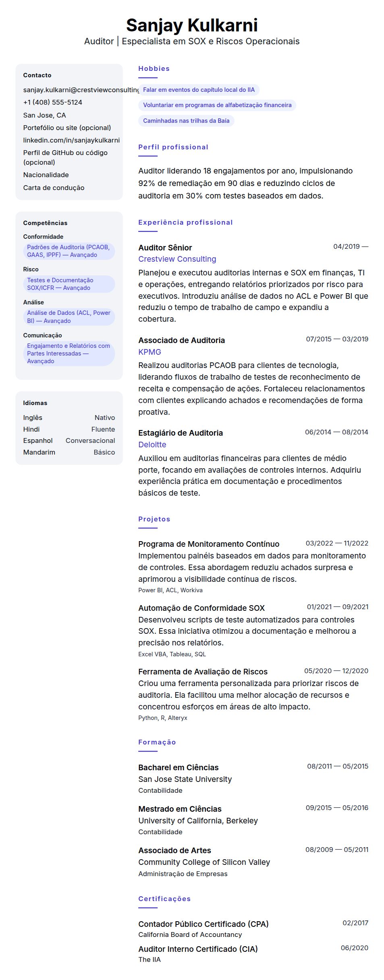The width and height of the screenshot is (384, 980).
Task: Select 'Engajamento e Relatórios com Partes Interessadas' tag
Action: 69,354
